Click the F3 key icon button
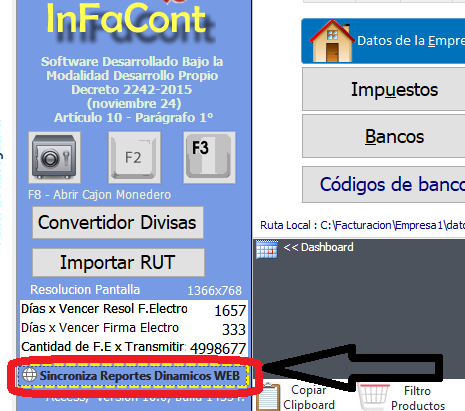 [x=209, y=157]
